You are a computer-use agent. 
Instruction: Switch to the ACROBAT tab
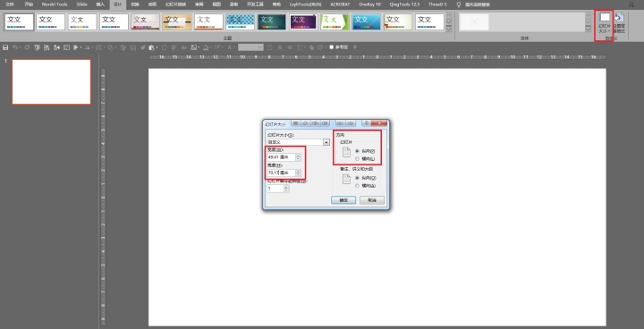341,4
